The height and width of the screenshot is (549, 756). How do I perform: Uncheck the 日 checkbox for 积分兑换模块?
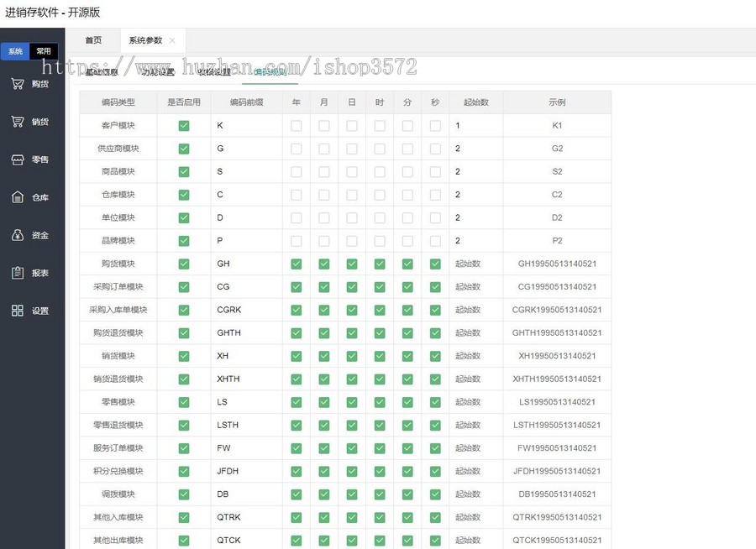tap(352, 472)
